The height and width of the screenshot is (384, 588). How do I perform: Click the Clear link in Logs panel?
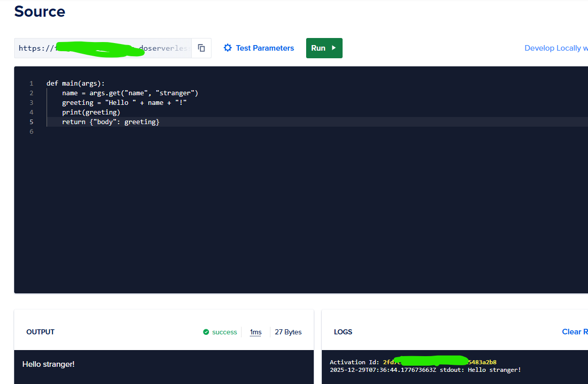574,332
